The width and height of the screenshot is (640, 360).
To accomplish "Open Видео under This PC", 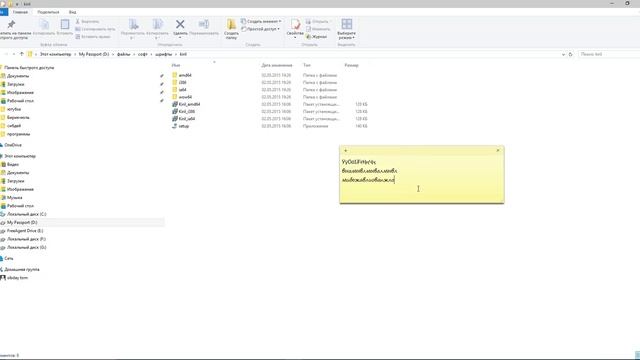I will [x=13, y=164].
